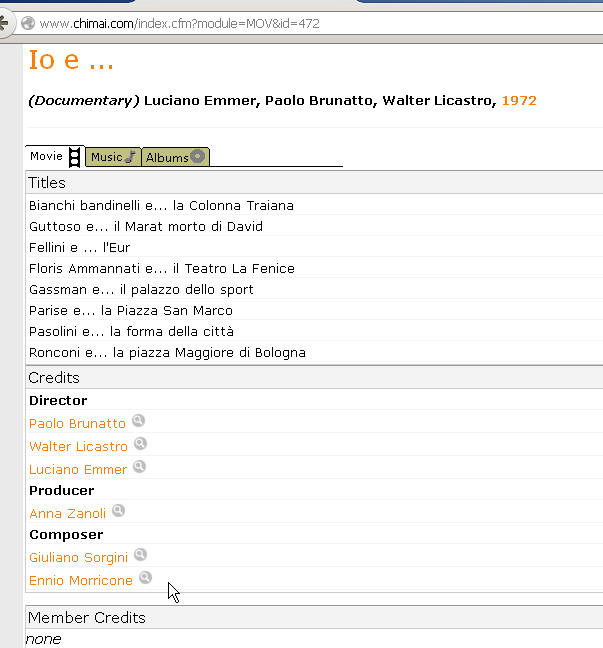The image size is (603, 648).
Task: Open the Albums tab
Action: pyautogui.click(x=175, y=157)
